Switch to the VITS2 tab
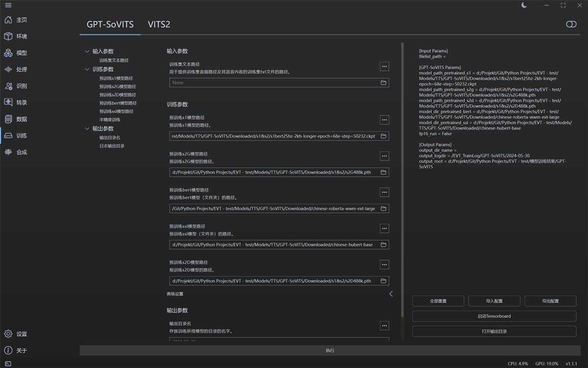588x368 pixels. [x=159, y=24]
